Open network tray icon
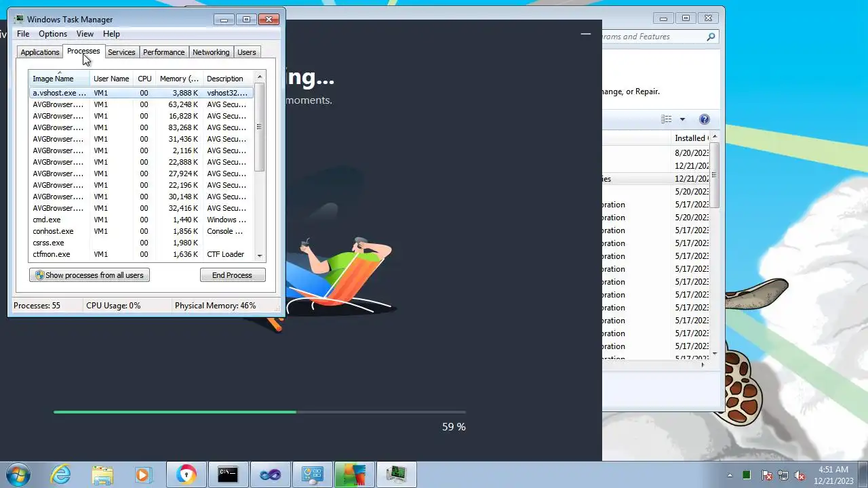Viewport: 868px width, 488px height. [783, 475]
